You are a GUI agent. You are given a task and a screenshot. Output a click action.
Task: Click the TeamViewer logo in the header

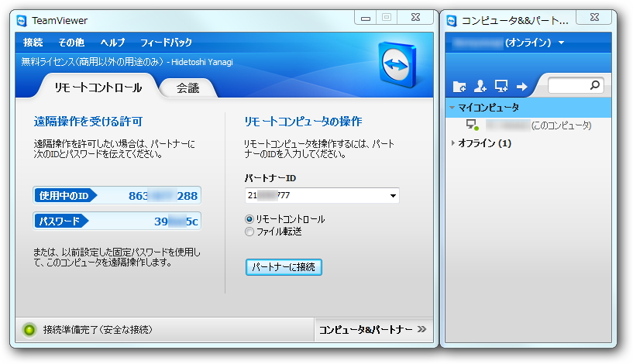[397, 64]
